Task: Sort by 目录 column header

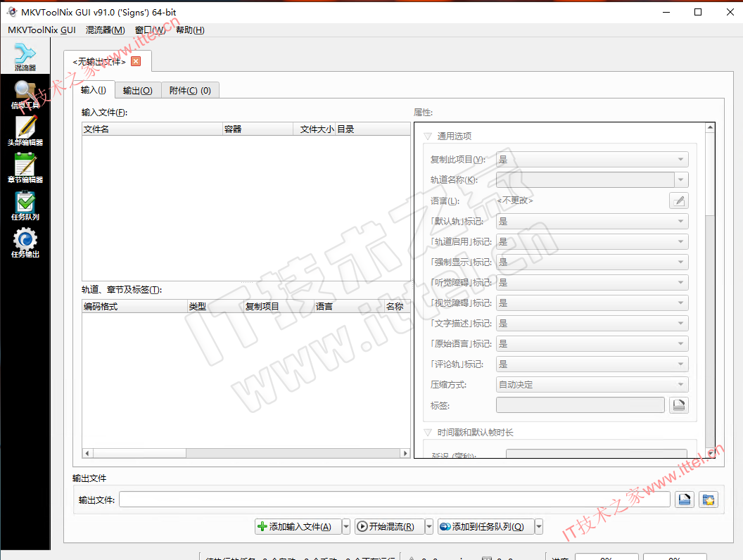Action: pos(373,129)
